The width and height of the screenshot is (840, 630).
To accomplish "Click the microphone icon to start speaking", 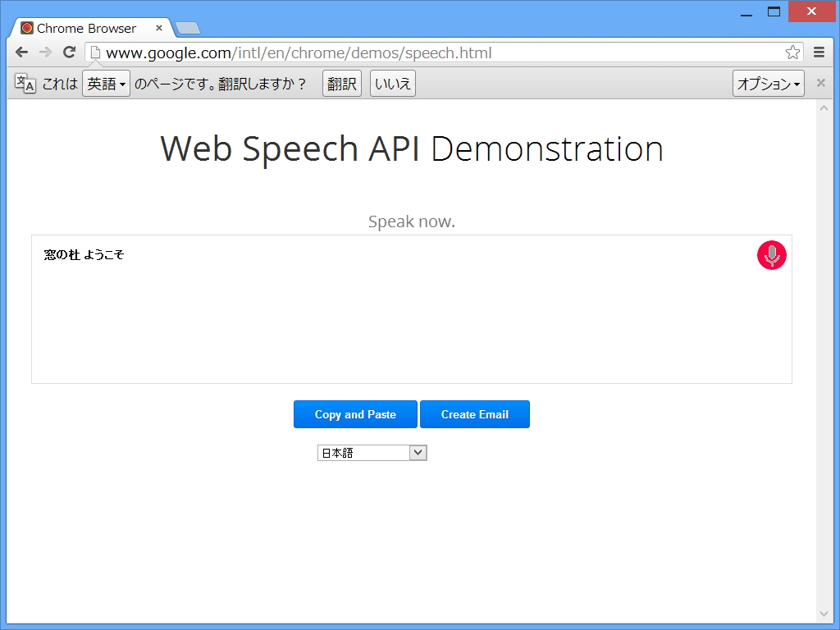I will pos(770,255).
